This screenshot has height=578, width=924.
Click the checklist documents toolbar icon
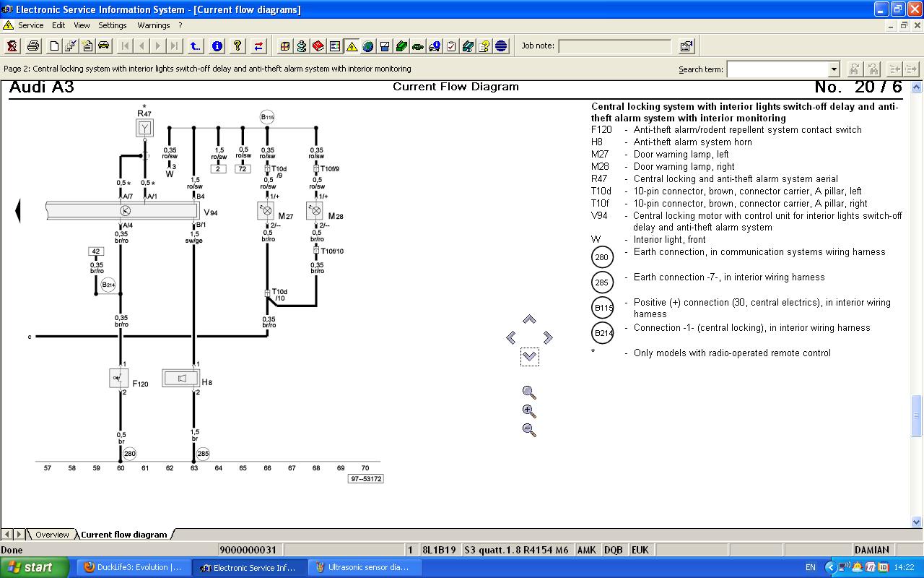(x=71, y=46)
